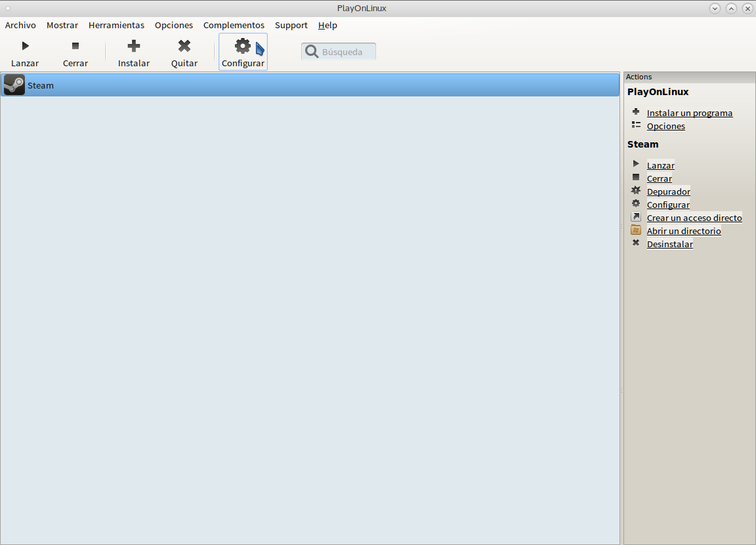The image size is (756, 545).
Task: Open the Archivo menu
Action: click(20, 25)
